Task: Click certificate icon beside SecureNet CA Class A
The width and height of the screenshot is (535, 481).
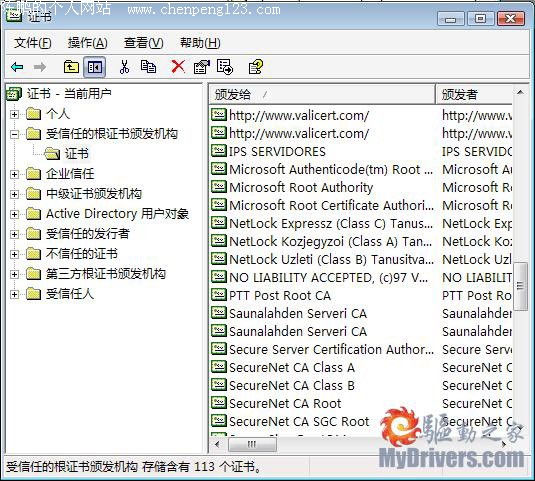Action: pyautogui.click(x=218, y=367)
